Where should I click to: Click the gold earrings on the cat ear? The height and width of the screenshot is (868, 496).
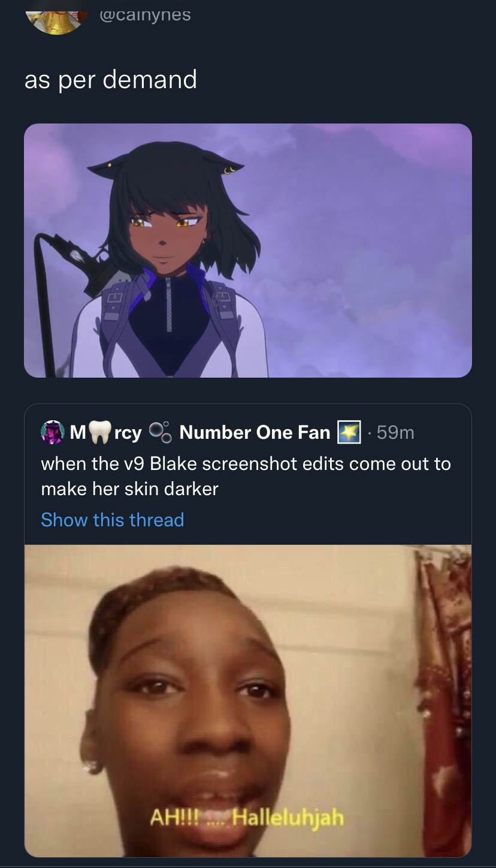pos(228,172)
